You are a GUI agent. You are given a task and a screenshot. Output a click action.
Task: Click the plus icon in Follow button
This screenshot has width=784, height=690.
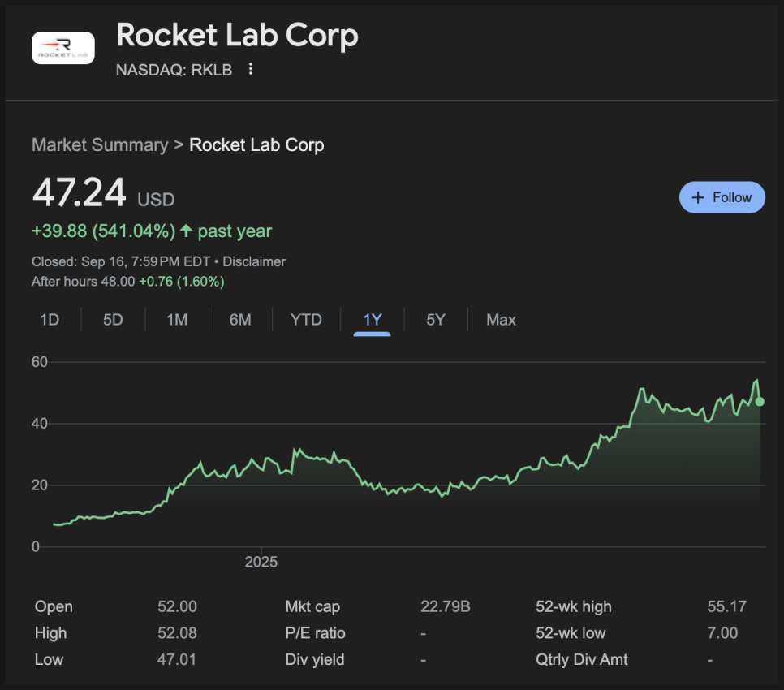point(697,197)
